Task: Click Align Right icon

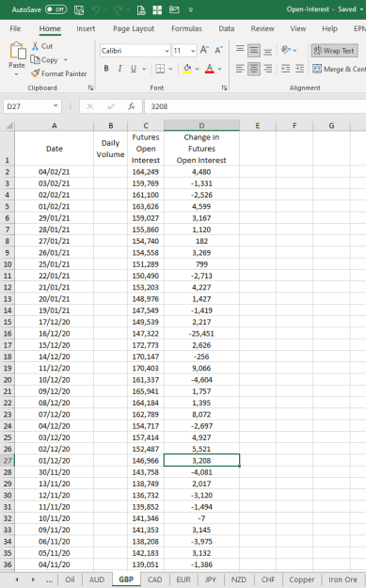Action: coord(268,69)
